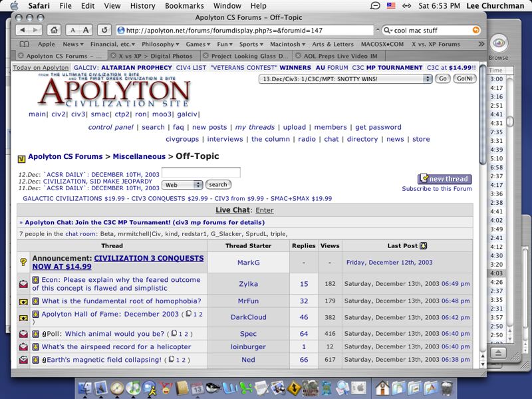Click the forum search button

click(x=217, y=185)
